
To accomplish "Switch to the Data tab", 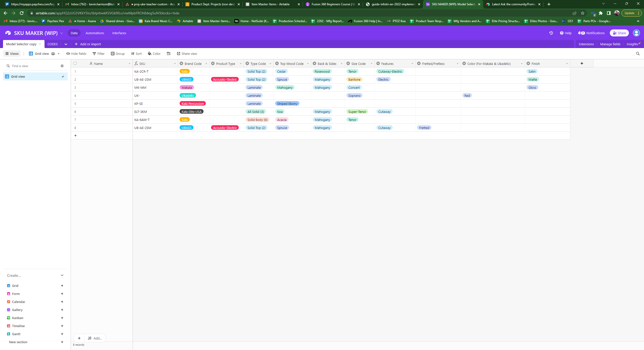I will 74,33.
